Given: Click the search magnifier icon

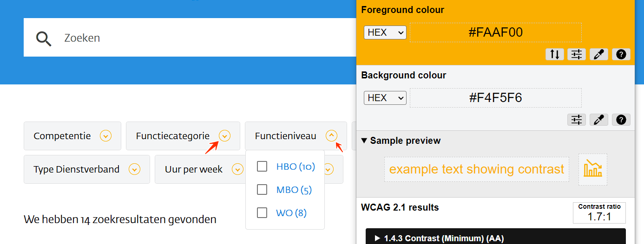Looking at the screenshot, I should tap(44, 39).
